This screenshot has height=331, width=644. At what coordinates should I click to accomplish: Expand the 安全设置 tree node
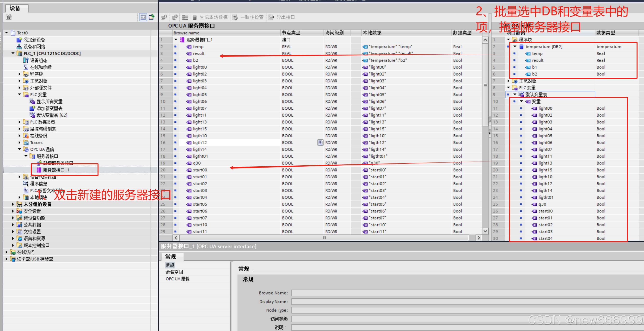click(13, 211)
